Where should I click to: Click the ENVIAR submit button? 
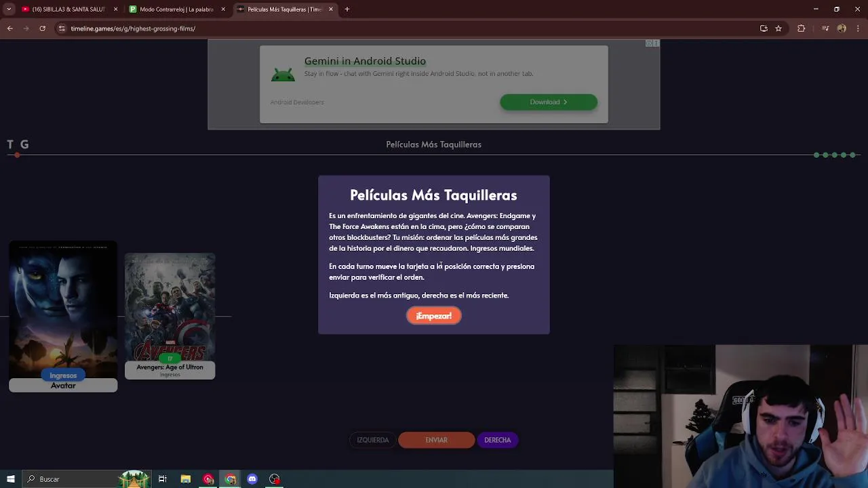point(436,440)
